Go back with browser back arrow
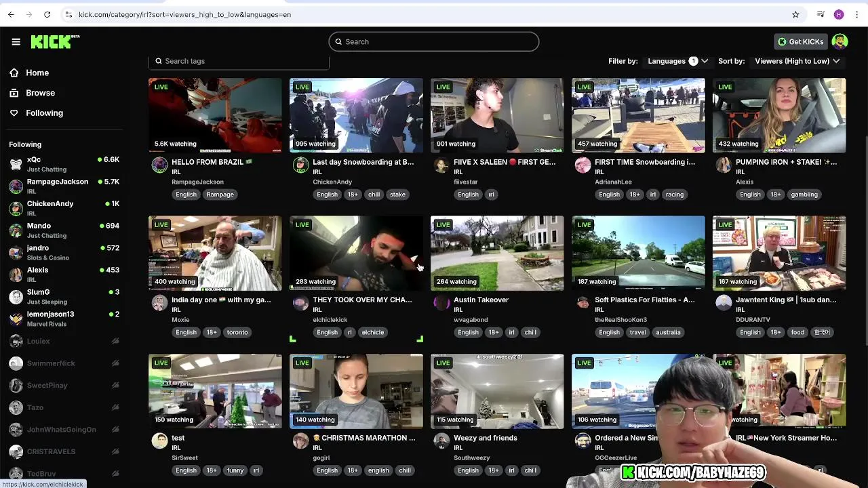The image size is (868, 488). tap(11, 14)
